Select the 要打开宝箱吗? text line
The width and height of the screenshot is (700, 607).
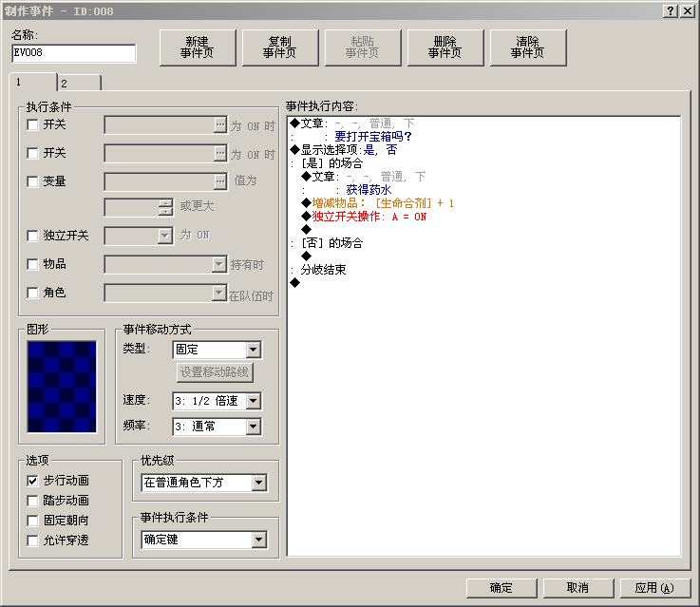[373, 137]
